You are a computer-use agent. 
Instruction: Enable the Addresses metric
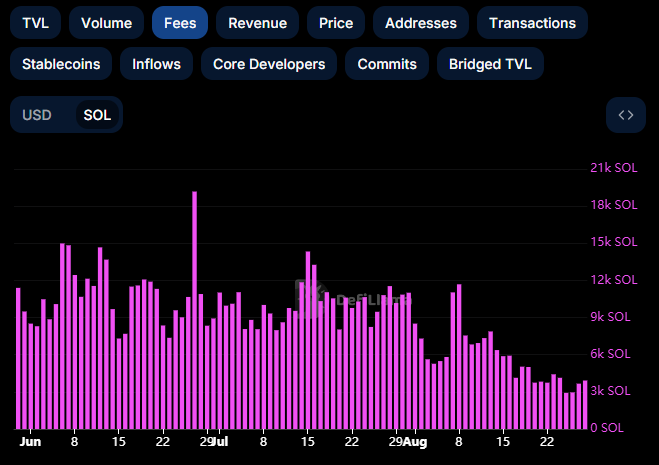pyautogui.click(x=420, y=22)
